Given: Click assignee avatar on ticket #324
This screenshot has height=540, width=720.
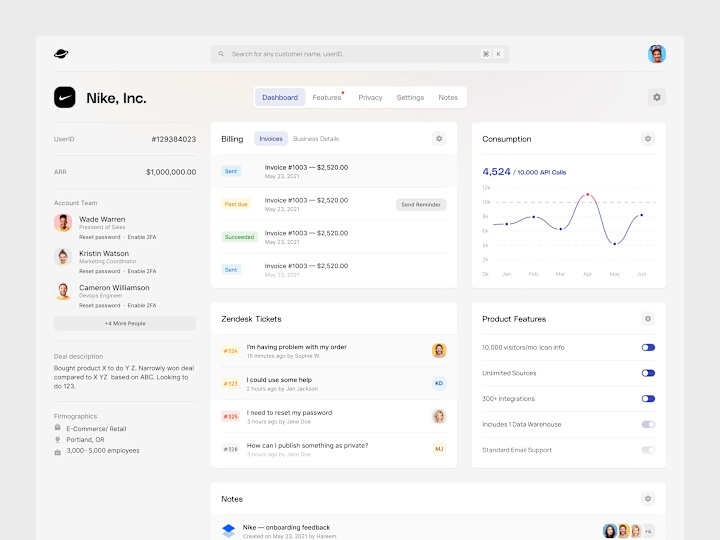Looking at the screenshot, I should [439, 350].
